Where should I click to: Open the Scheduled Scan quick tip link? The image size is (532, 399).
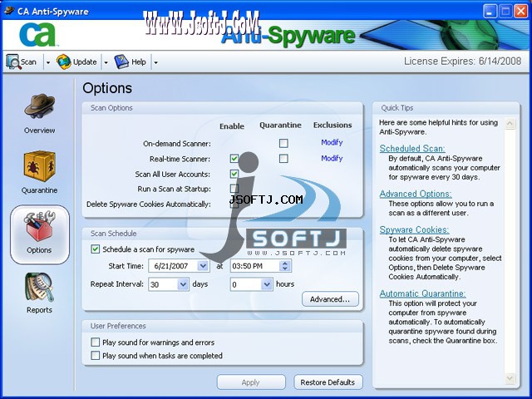coord(412,149)
